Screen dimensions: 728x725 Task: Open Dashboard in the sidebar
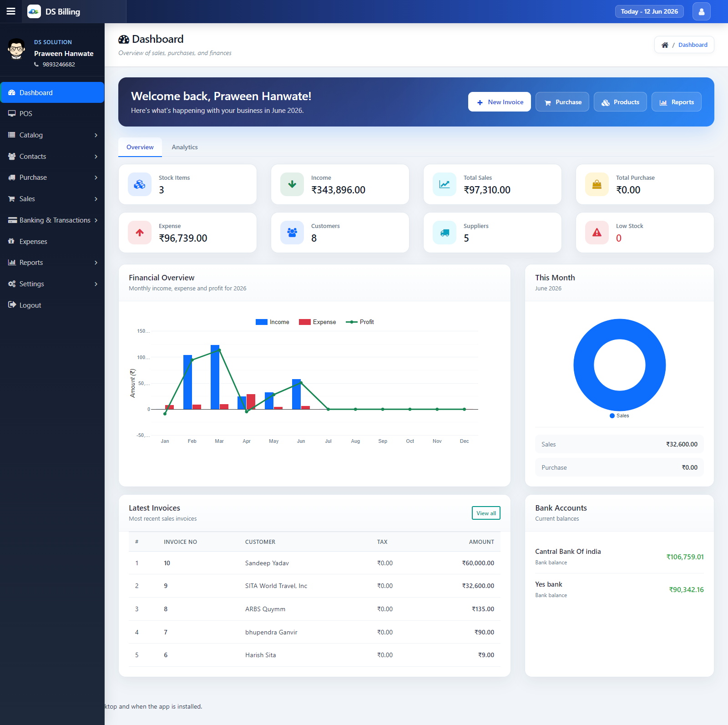click(52, 92)
